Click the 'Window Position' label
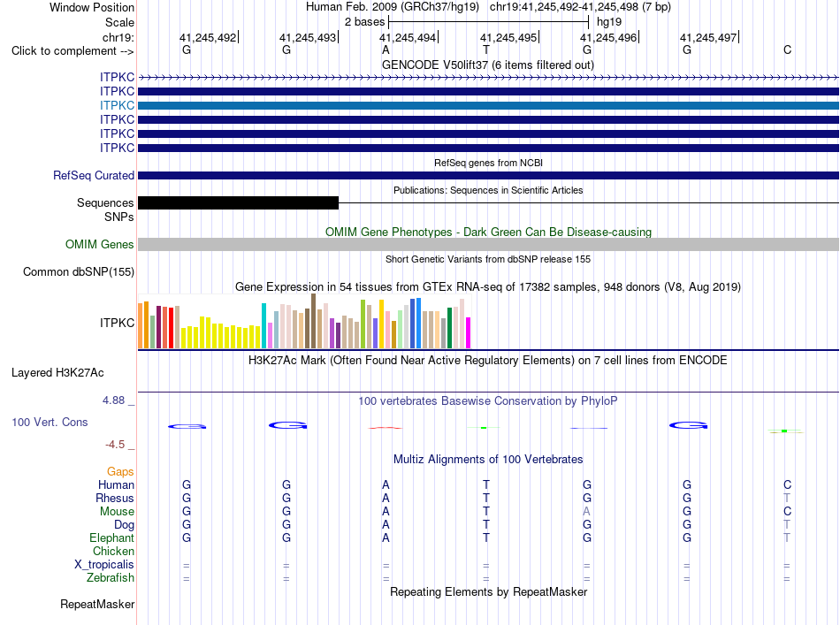The image size is (840, 625). (x=92, y=7)
